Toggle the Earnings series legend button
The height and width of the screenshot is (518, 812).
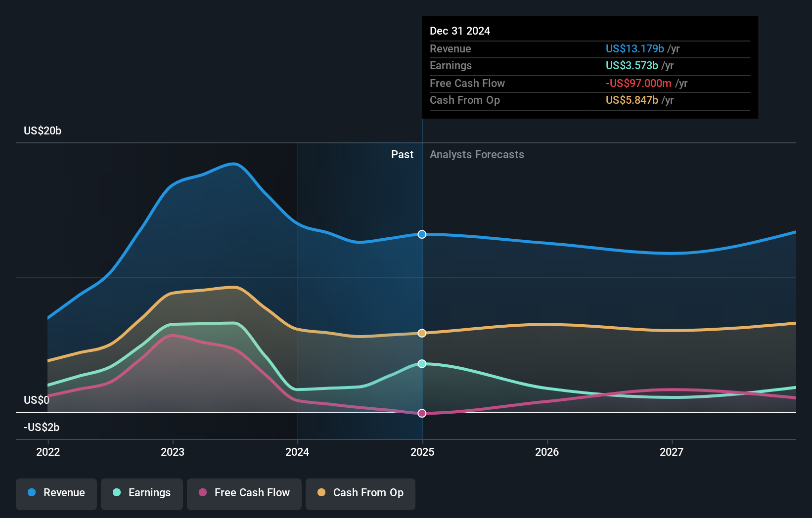coord(142,494)
